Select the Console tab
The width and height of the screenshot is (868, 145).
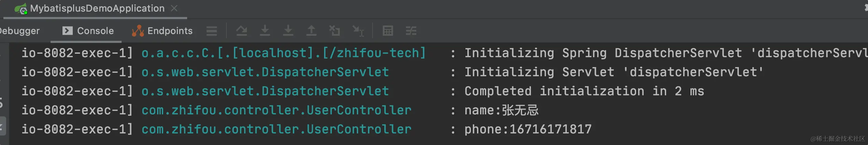[88, 31]
